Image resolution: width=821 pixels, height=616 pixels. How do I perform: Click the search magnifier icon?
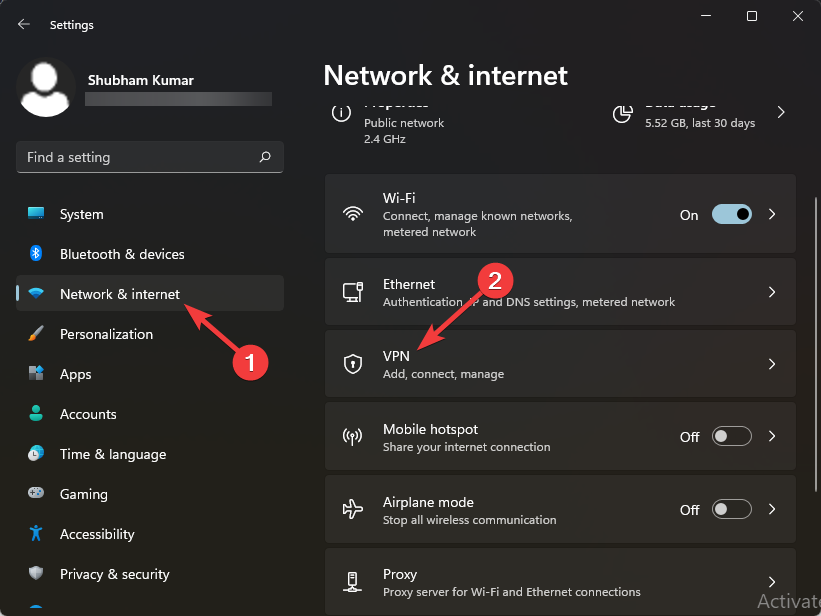point(265,157)
